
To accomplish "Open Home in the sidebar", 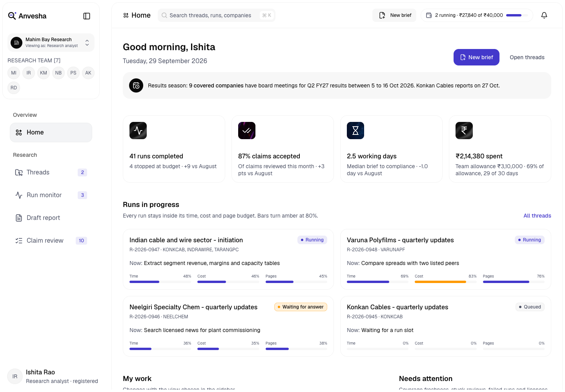I will 51,132.
